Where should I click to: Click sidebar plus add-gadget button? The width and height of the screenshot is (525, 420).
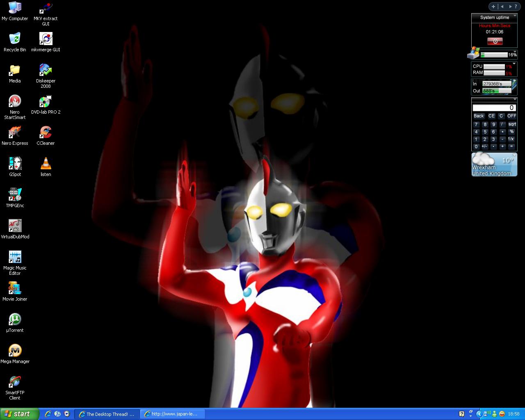[x=493, y=7]
